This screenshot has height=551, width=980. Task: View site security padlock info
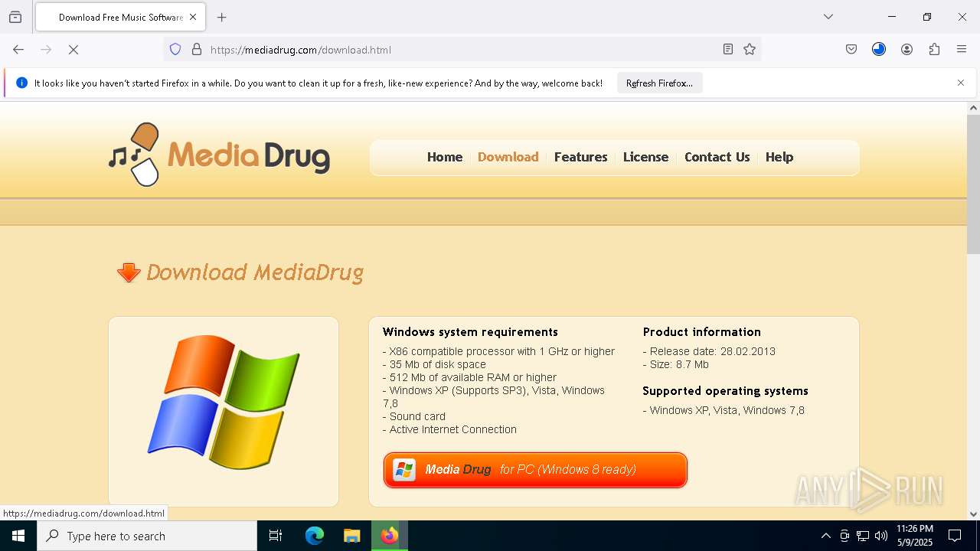(197, 49)
